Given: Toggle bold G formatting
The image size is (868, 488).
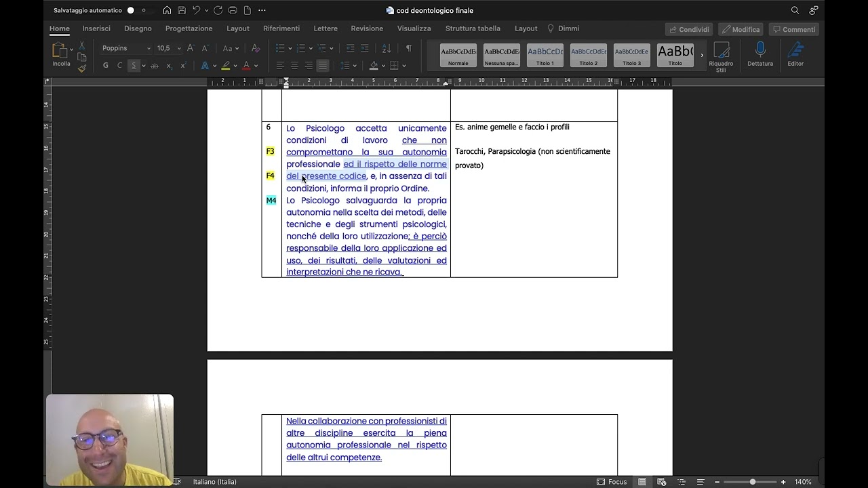Looking at the screenshot, I should [x=105, y=66].
